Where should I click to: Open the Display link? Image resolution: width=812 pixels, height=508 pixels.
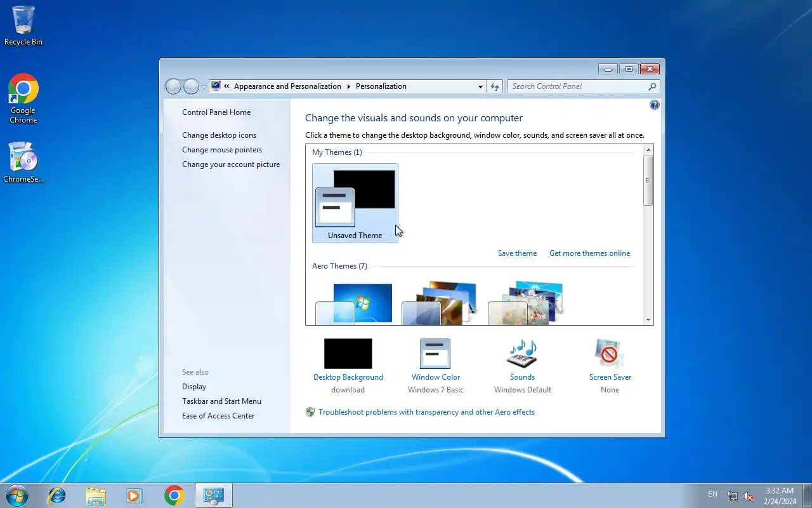click(x=194, y=387)
